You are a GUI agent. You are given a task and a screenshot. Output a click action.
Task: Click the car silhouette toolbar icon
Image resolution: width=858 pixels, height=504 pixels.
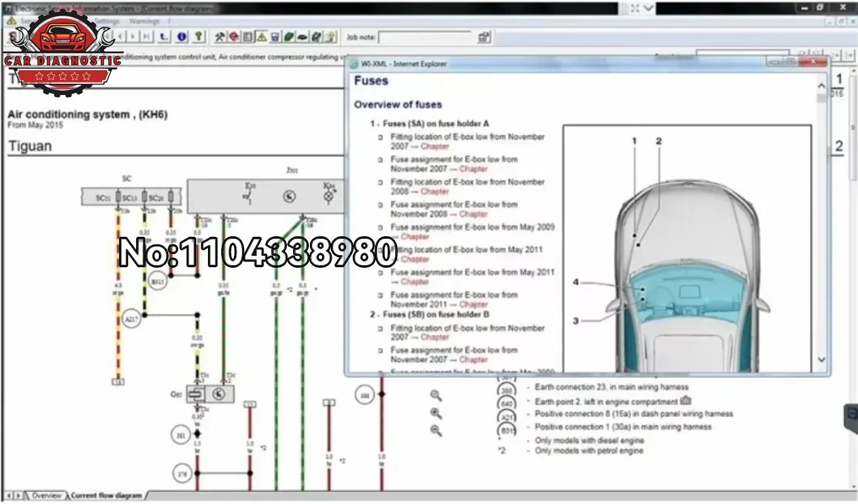pyautogui.click(x=303, y=37)
